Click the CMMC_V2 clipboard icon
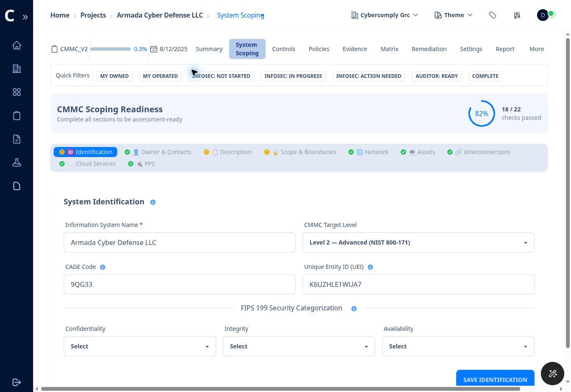This screenshot has width=571, height=392. (54, 49)
